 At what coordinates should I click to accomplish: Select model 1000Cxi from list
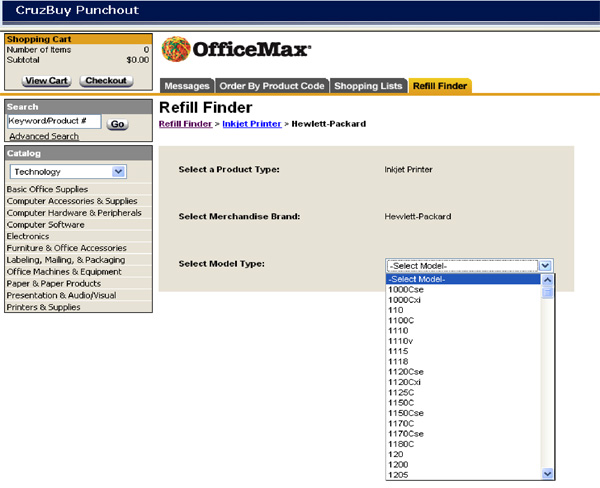pos(463,300)
